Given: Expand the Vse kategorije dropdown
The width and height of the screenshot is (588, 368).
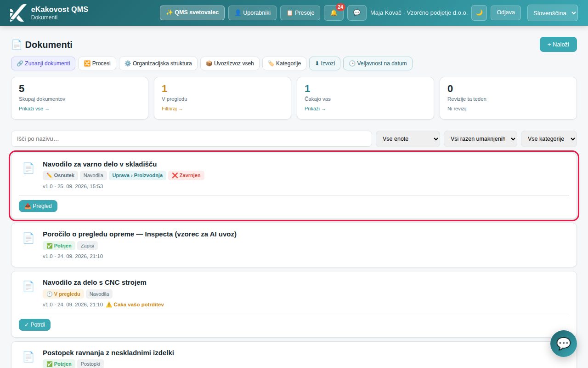Looking at the screenshot, I should 549,139.
